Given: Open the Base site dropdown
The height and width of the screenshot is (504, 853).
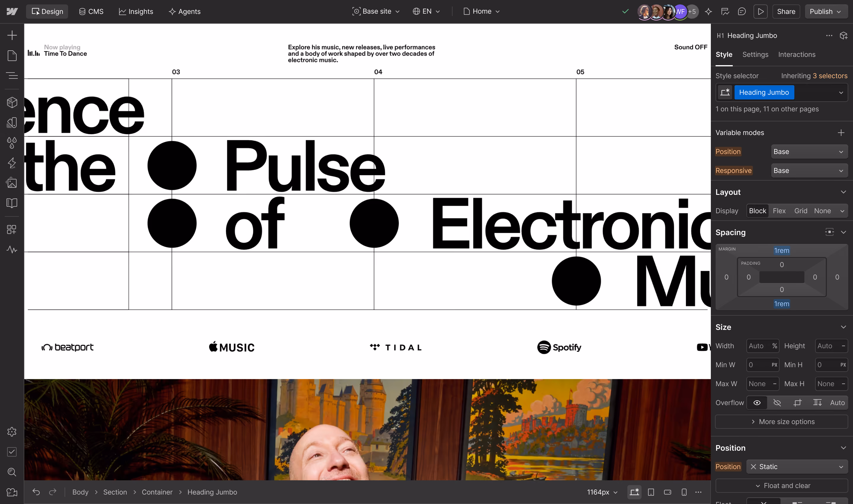Looking at the screenshot, I should tap(376, 12).
